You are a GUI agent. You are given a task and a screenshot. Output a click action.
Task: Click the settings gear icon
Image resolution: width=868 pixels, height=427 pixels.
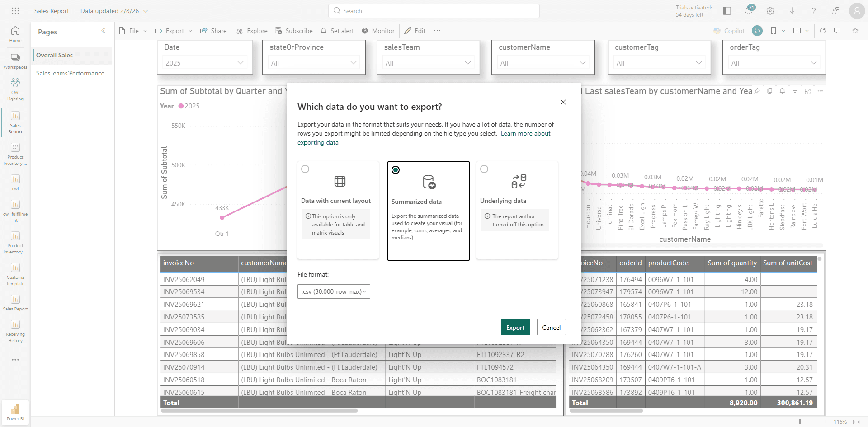click(x=770, y=11)
